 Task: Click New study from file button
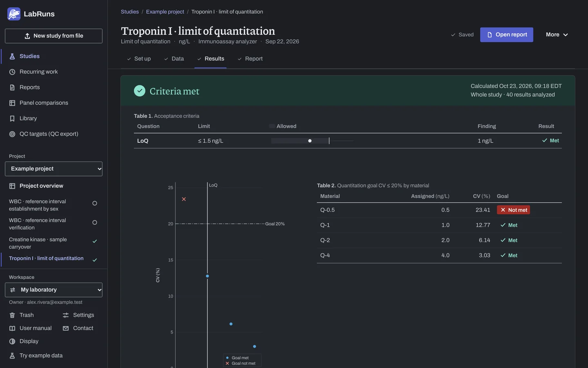pos(53,36)
